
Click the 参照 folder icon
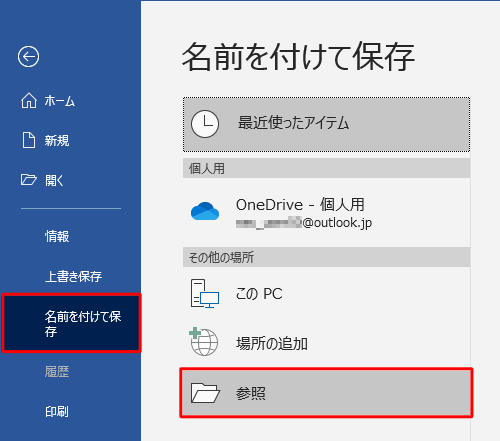tap(205, 393)
